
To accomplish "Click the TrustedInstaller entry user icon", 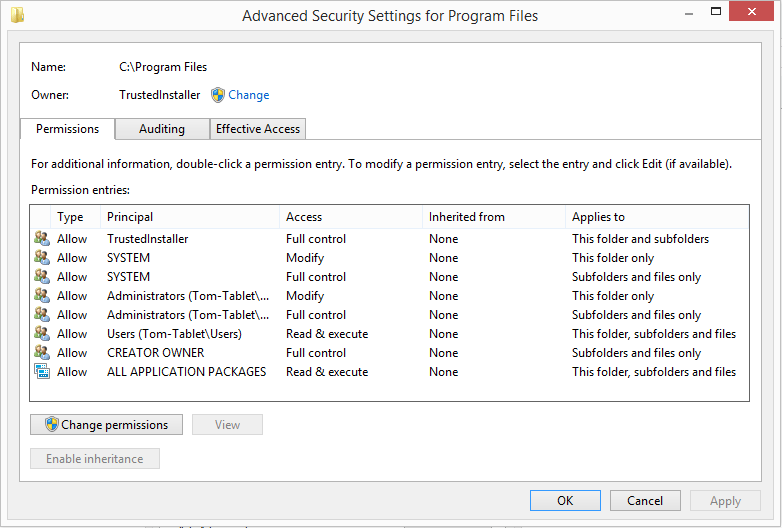I will coord(42,238).
